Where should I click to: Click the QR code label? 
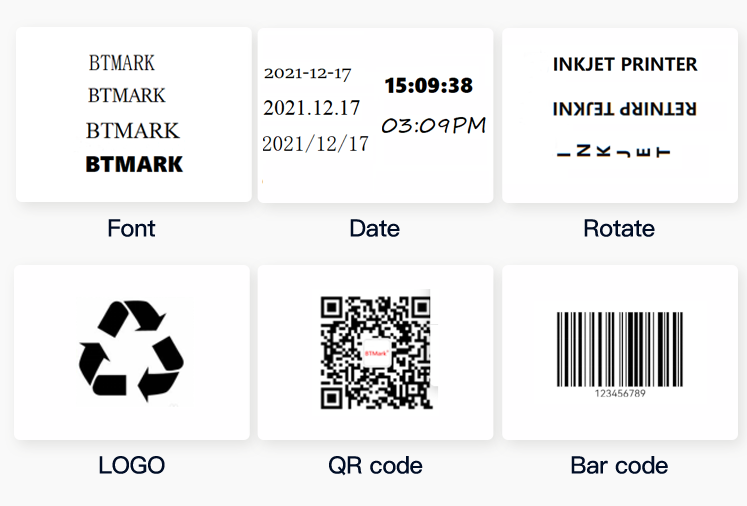pos(375,466)
